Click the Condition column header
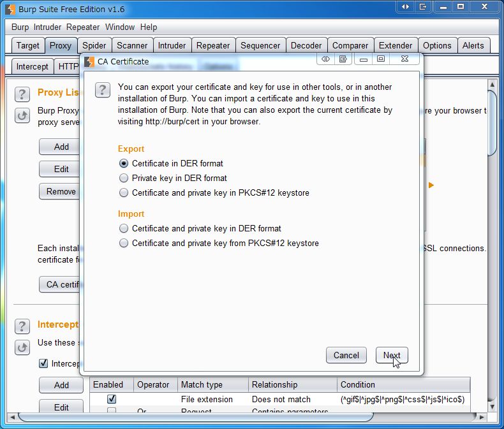 pyautogui.click(x=403, y=384)
